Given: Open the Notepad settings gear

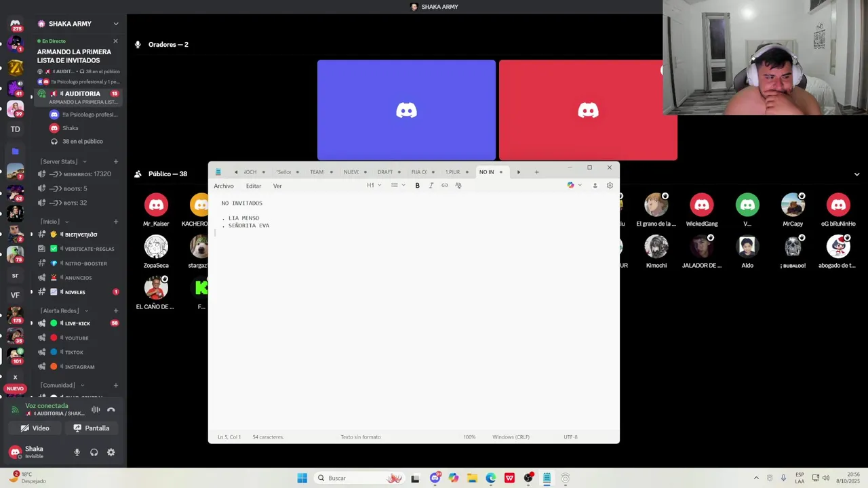Looking at the screenshot, I should (x=610, y=185).
